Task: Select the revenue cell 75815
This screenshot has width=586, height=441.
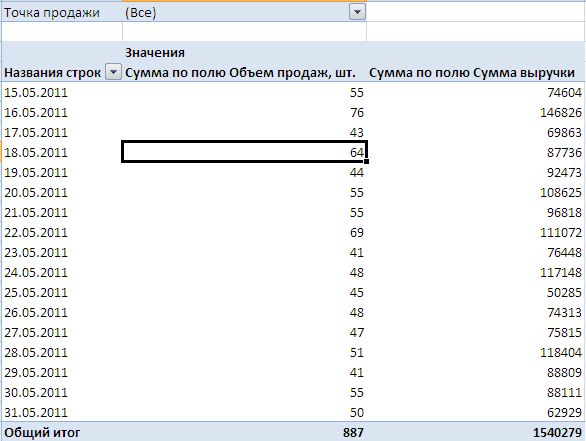Action: 475,333
